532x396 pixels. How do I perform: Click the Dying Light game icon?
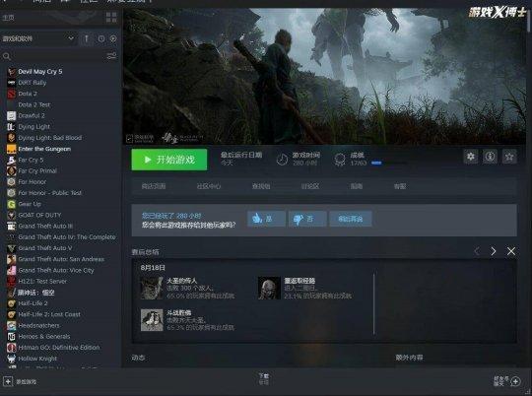pyautogui.click(x=12, y=127)
